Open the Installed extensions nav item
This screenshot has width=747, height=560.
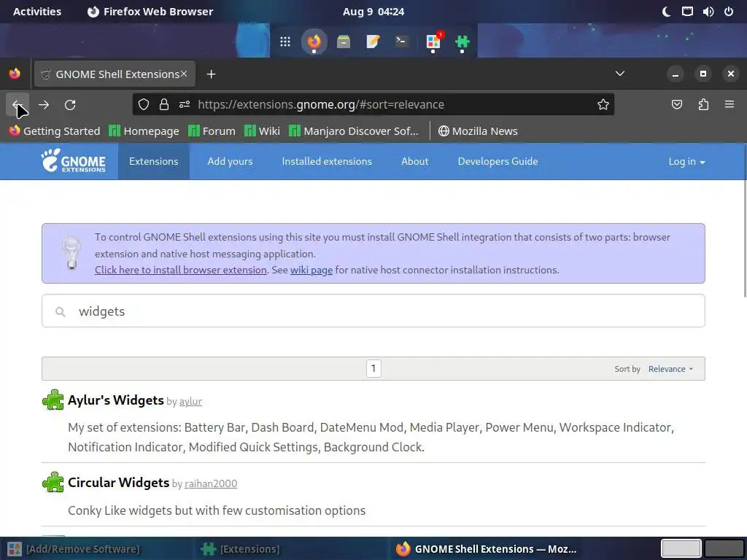point(327,161)
